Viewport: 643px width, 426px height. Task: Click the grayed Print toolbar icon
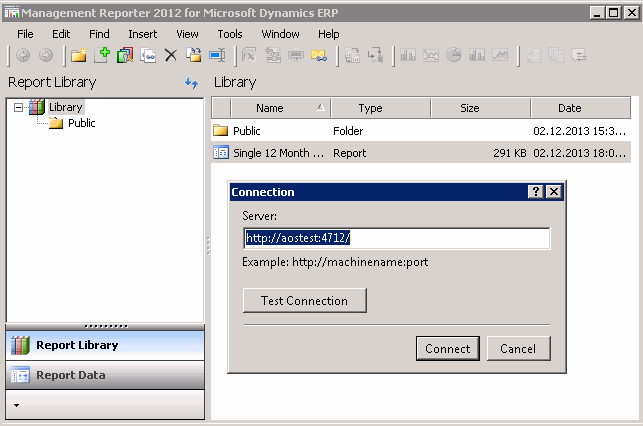coord(296,55)
